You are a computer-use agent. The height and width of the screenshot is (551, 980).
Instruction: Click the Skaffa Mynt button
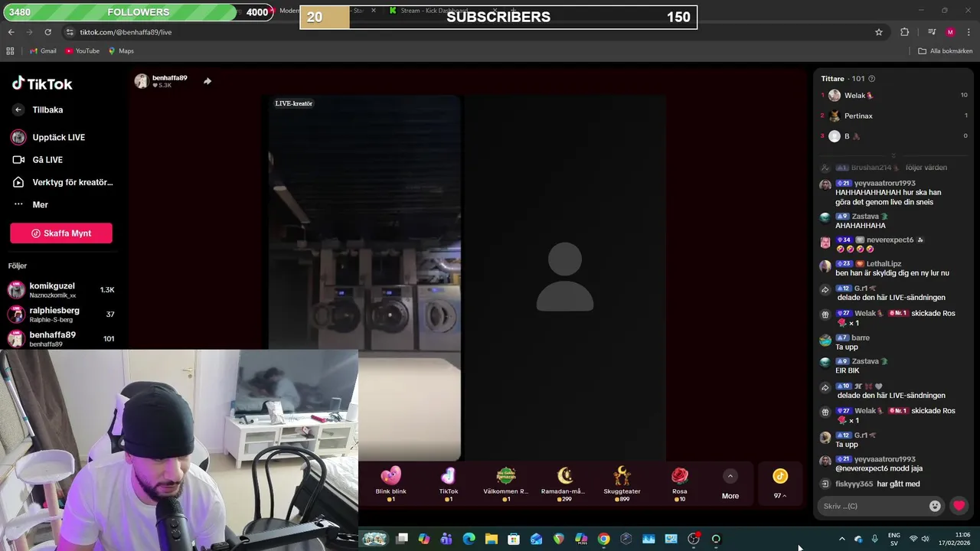pos(61,233)
